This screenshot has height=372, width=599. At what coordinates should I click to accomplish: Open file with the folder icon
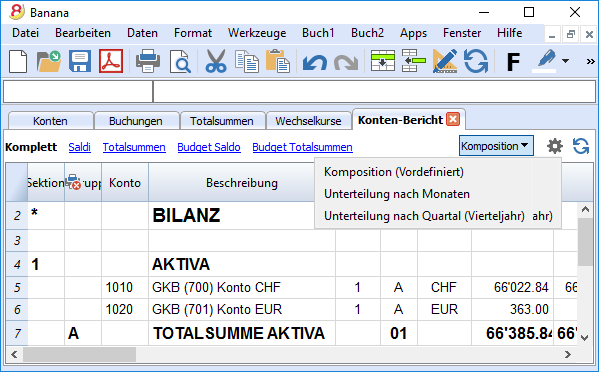click(x=49, y=61)
